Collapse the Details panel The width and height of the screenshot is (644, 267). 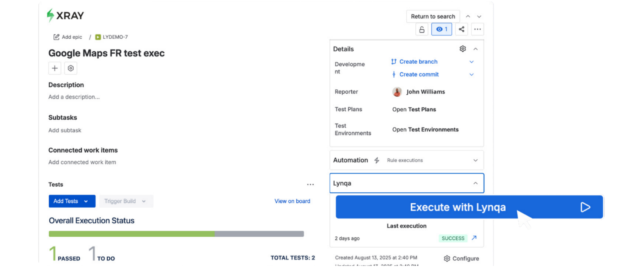coord(476,49)
